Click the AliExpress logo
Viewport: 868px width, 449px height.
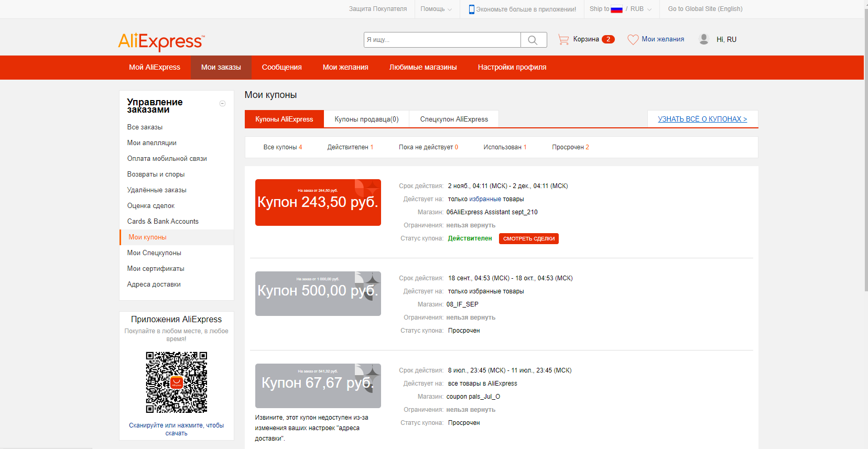(161, 41)
